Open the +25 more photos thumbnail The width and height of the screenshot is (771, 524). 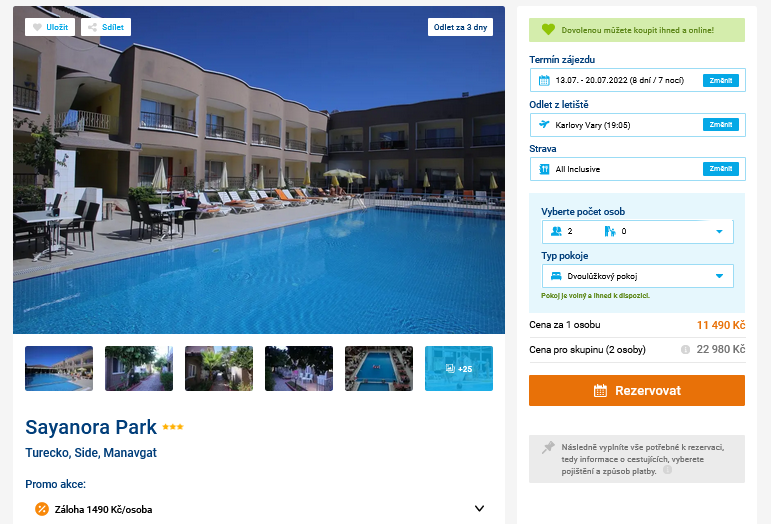pyautogui.click(x=459, y=369)
